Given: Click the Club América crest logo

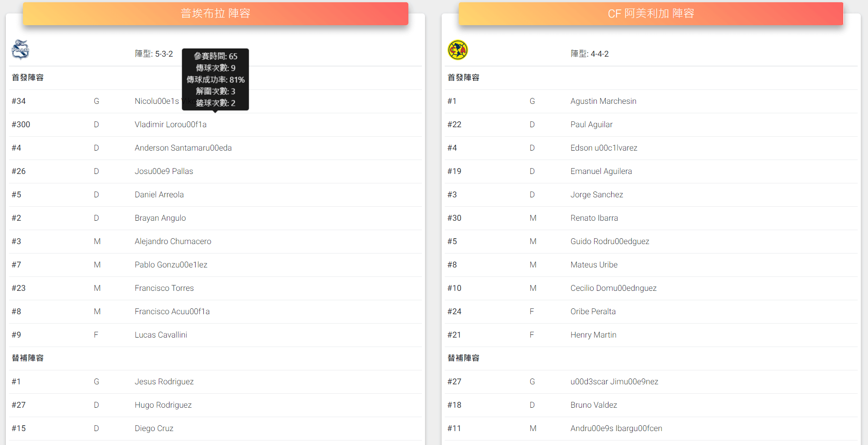Looking at the screenshot, I should pos(457,50).
